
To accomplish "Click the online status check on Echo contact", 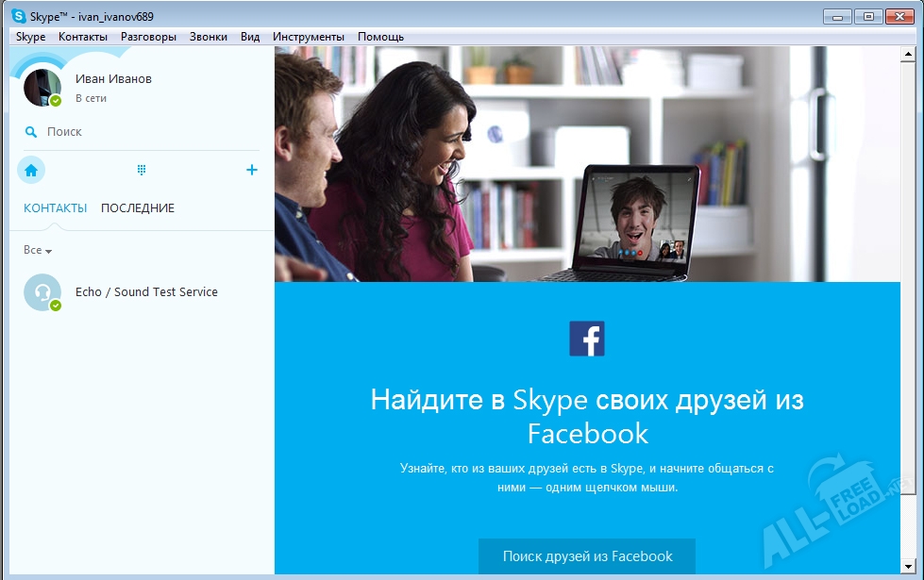I will tap(54, 306).
